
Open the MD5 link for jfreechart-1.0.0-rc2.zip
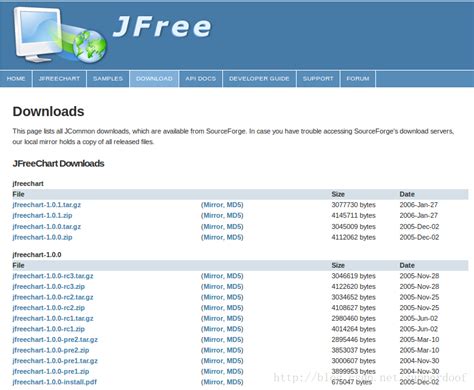[x=234, y=308]
